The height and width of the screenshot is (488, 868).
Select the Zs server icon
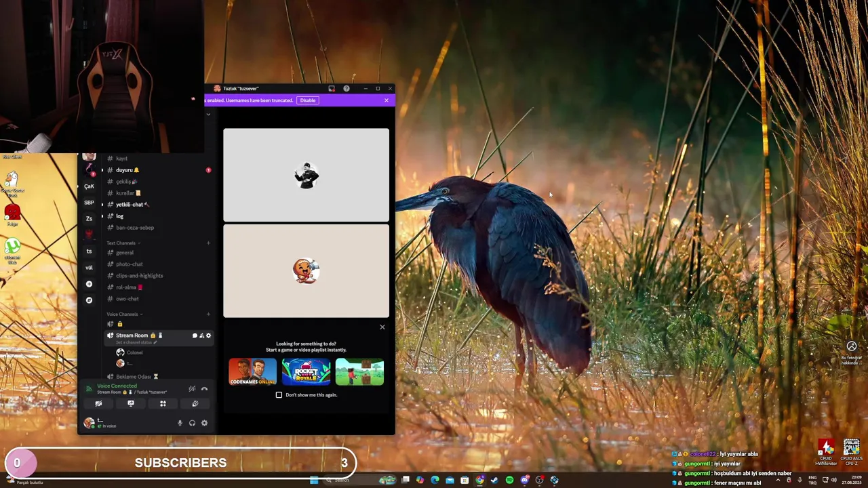[x=89, y=219]
